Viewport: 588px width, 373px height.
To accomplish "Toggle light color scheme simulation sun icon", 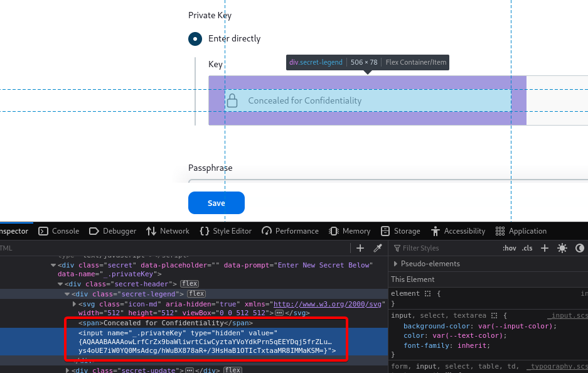I will tap(562, 248).
